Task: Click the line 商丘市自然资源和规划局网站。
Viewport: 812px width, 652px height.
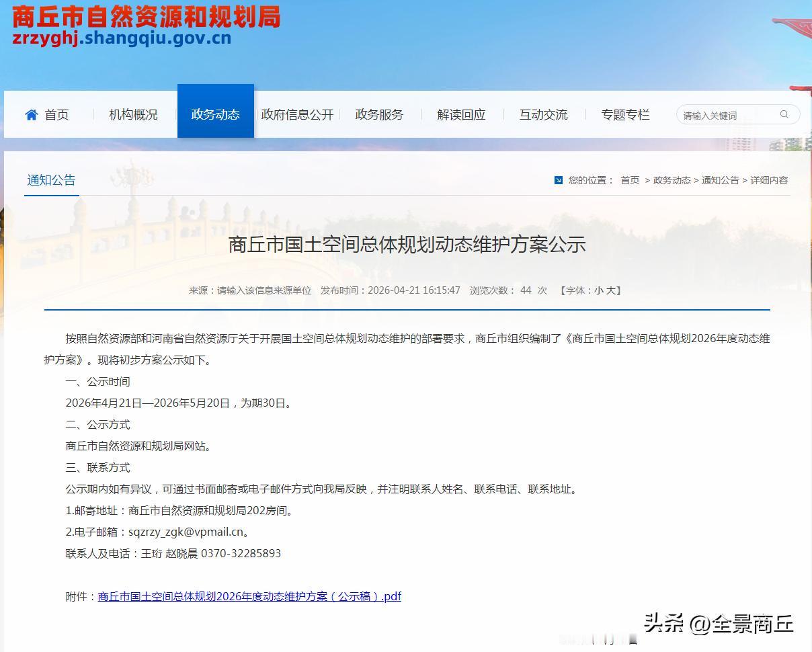Action: [x=138, y=446]
